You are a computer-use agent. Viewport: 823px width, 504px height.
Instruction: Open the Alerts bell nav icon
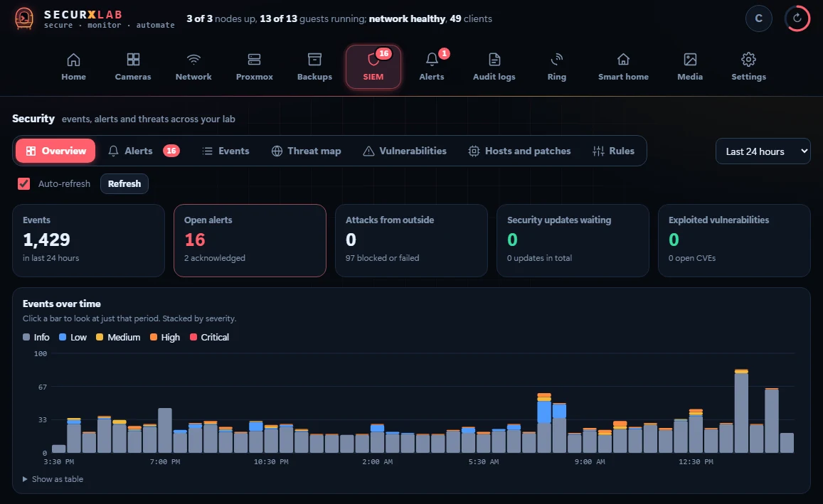(x=432, y=59)
